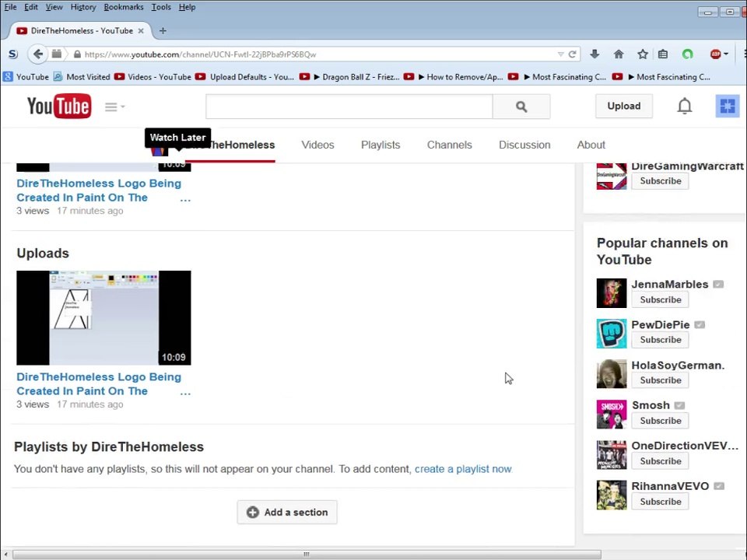Reload the page with the refresh icon
The height and width of the screenshot is (560, 747).
573,54
